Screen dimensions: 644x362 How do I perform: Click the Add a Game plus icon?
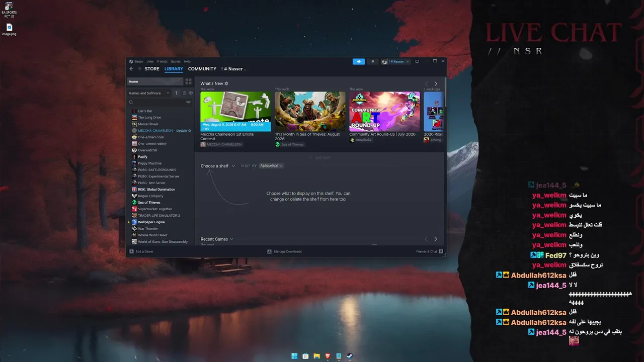tap(132, 251)
